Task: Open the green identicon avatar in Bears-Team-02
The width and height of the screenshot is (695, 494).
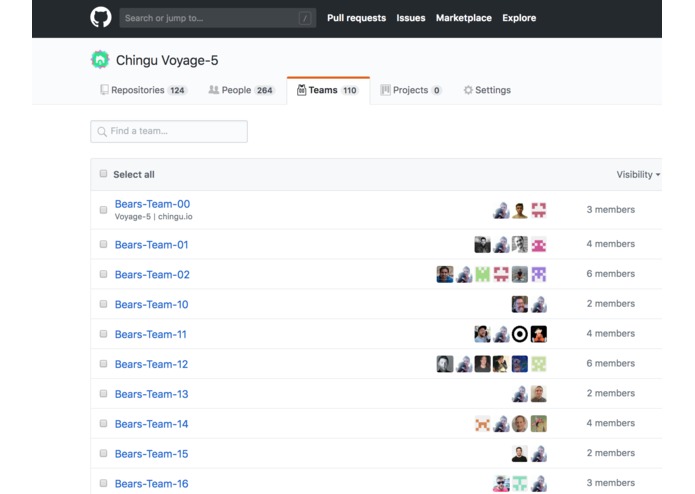Action: click(482, 274)
